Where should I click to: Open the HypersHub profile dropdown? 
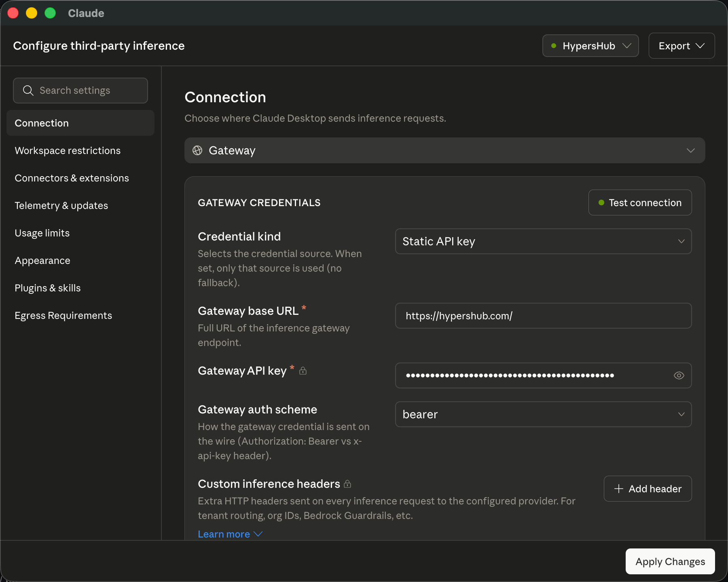coord(590,46)
